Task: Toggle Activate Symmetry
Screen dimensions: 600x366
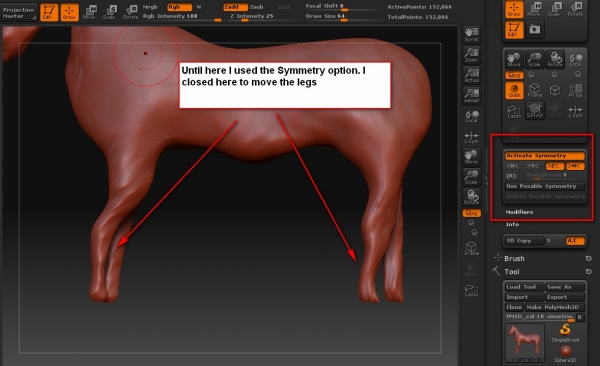Action: pyautogui.click(x=545, y=156)
